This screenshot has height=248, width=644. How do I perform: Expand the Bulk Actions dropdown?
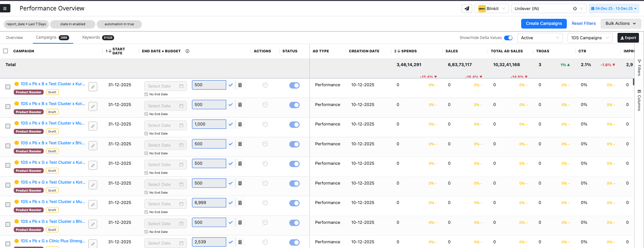621,23
